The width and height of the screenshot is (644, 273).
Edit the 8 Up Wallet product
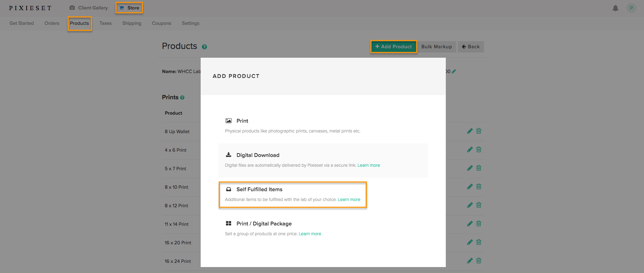point(470,131)
